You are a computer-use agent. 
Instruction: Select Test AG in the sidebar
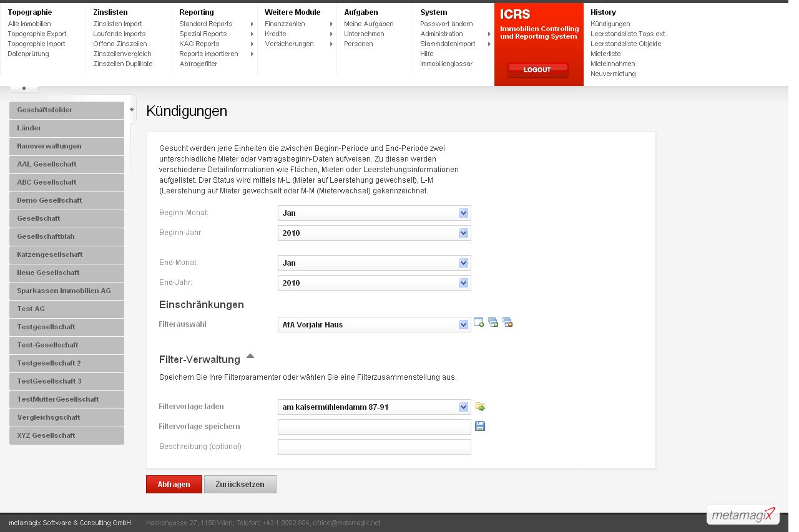tap(67, 309)
